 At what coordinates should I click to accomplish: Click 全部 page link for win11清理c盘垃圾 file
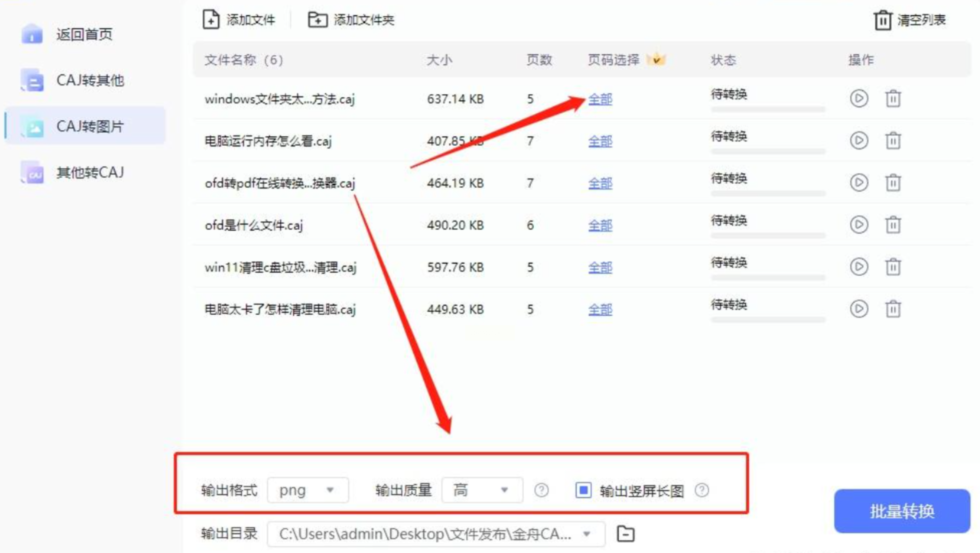tap(600, 267)
